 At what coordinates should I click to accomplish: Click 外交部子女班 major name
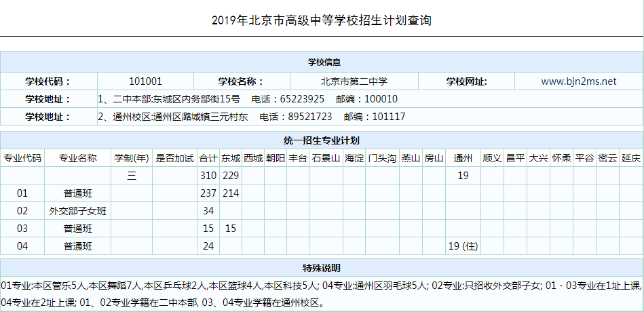point(77,210)
